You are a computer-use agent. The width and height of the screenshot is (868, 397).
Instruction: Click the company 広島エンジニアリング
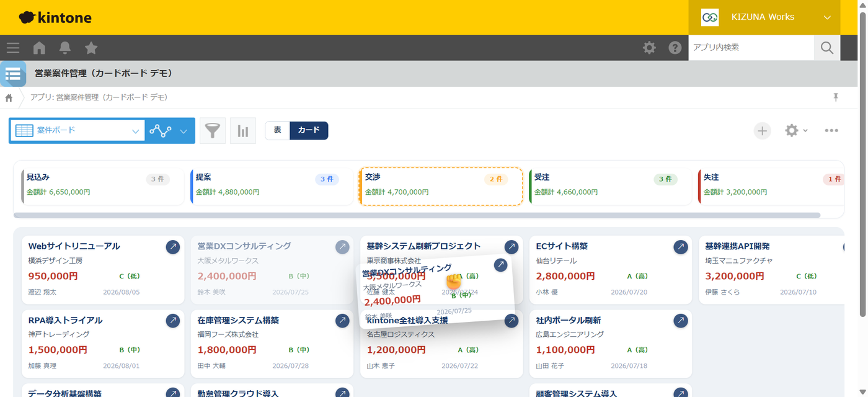[570, 334]
